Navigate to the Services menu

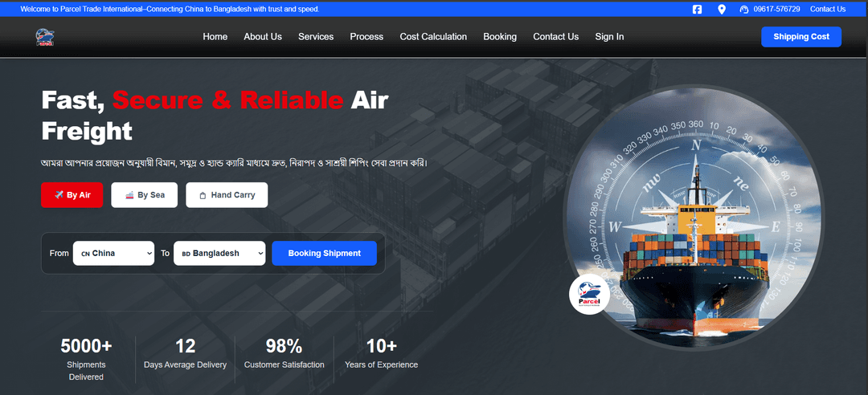(x=316, y=37)
